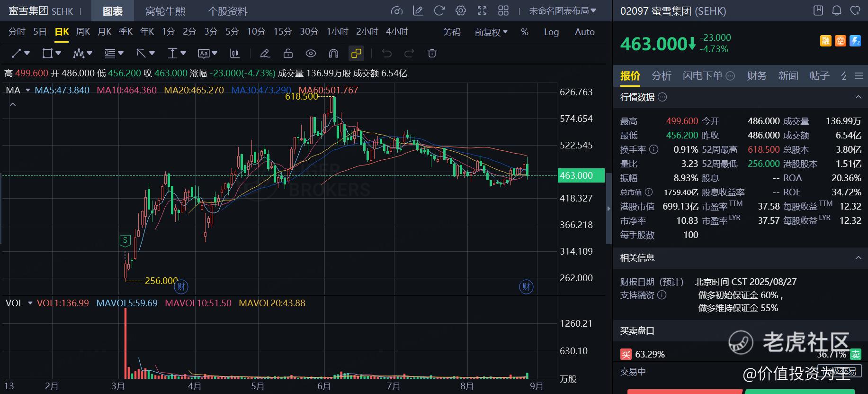Select the 月K monthly timeframe

click(104, 32)
